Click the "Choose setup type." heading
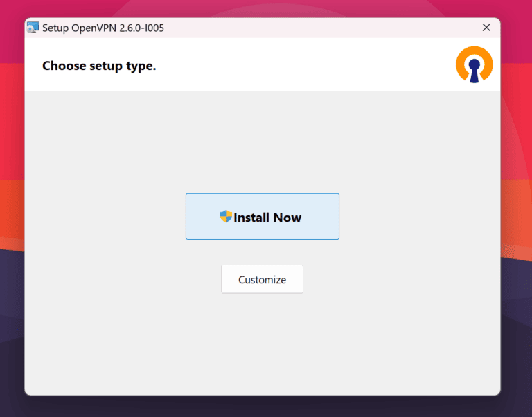The image size is (532, 417). click(99, 66)
